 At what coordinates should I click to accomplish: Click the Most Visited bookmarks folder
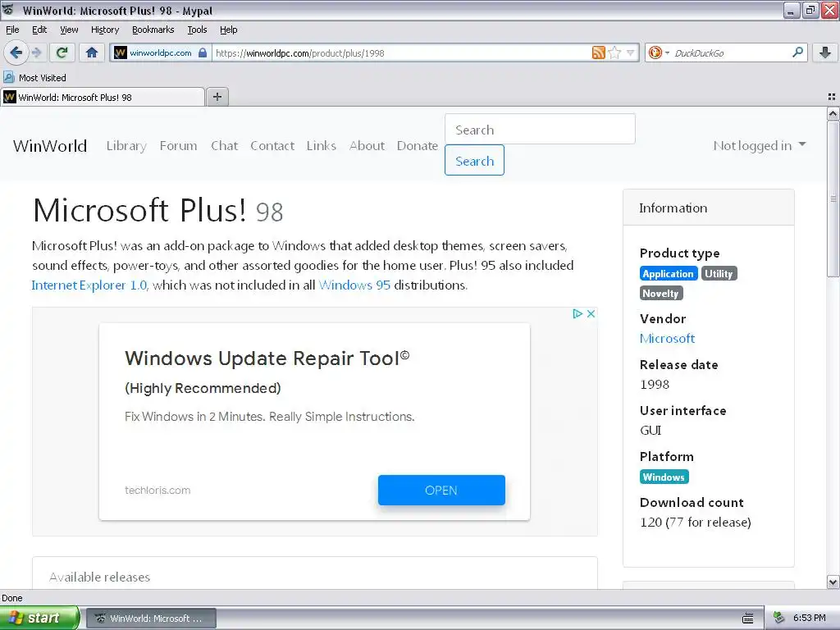point(35,78)
